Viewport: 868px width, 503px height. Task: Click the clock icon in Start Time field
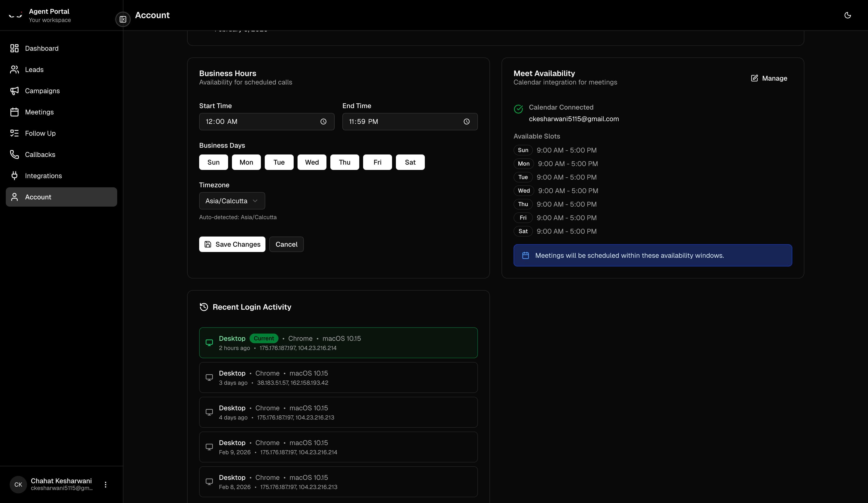pyautogui.click(x=323, y=121)
